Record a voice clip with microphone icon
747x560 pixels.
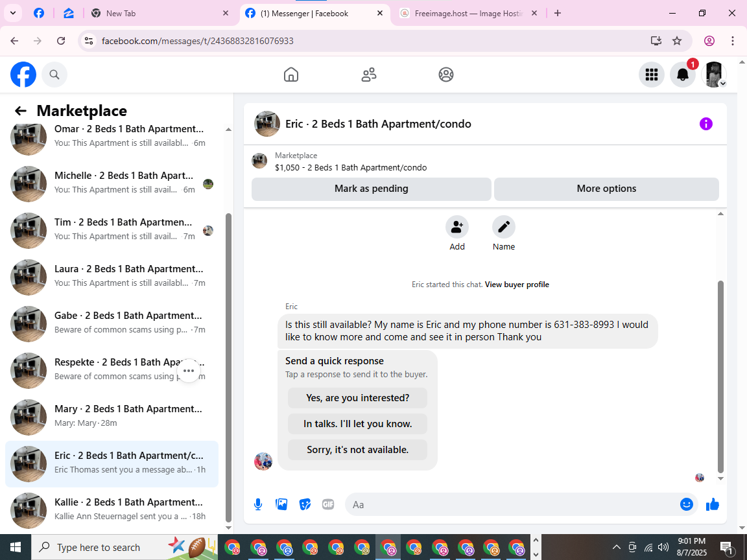click(x=258, y=504)
